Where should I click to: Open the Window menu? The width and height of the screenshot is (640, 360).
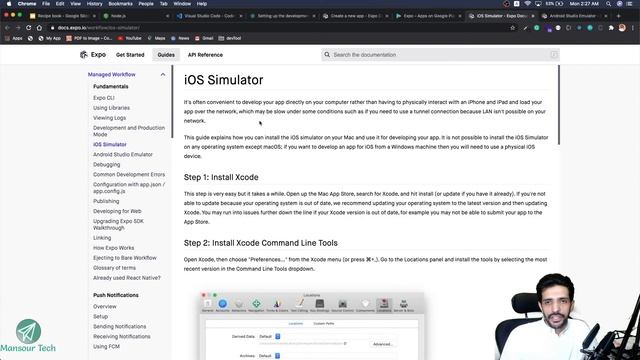pos(182,4)
